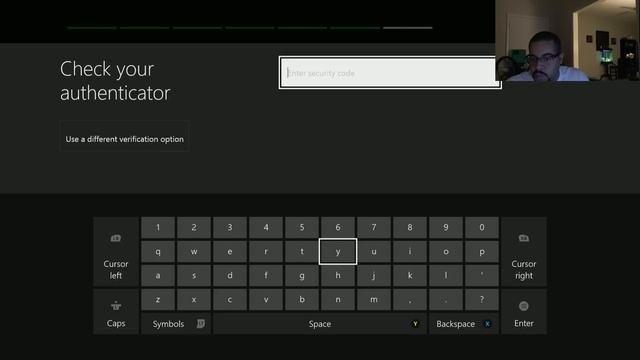Submit with the Enter key
The image size is (640, 360).
click(x=524, y=312)
